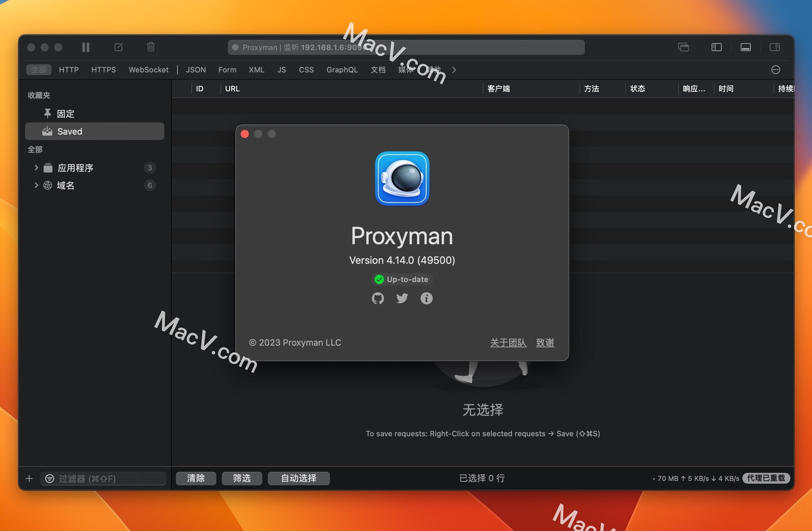Click the Proxyman astronaut app icon
The image size is (812, 531).
[x=402, y=179]
